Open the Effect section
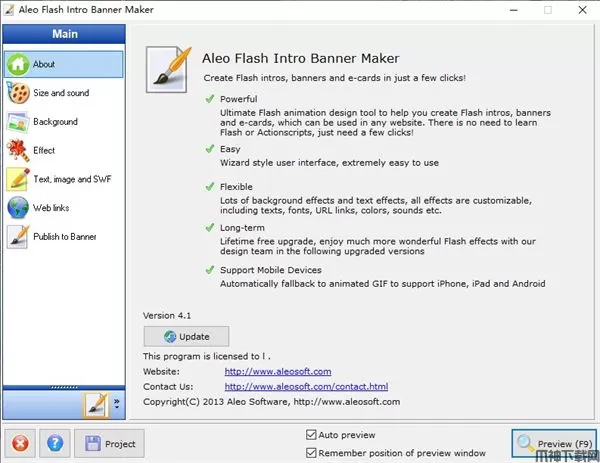This screenshot has width=600, height=463. click(x=44, y=150)
